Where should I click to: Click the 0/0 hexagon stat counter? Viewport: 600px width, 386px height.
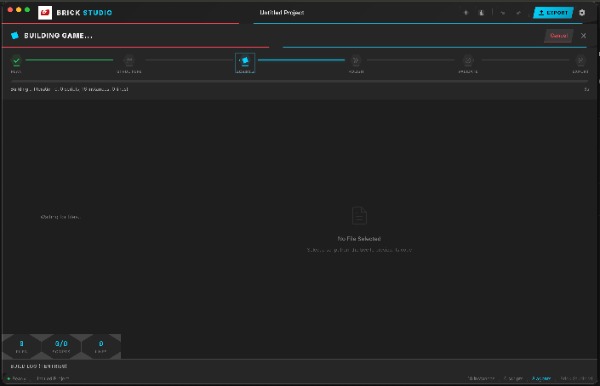pyautogui.click(x=61, y=347)
